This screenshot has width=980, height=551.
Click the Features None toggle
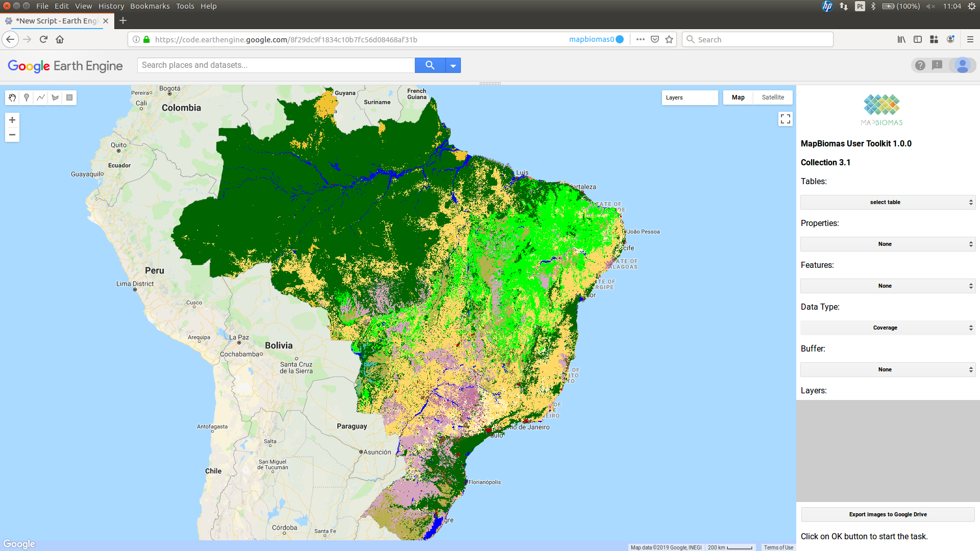[x=886, y=286]
